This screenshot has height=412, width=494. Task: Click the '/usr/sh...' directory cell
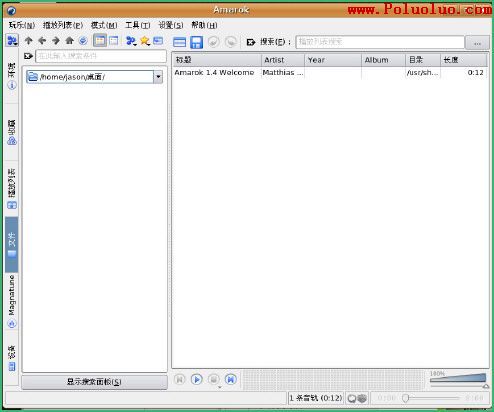pos(423,73)
